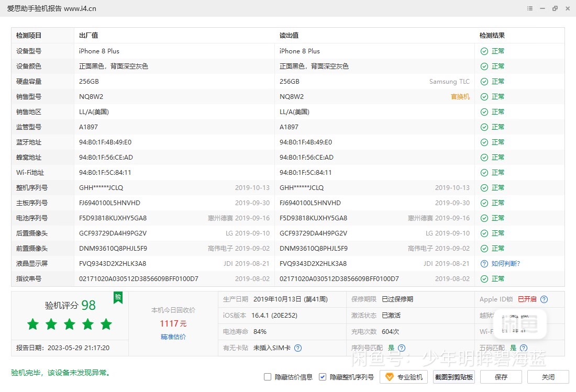Click the checkmark icon on 指纹串号 row
This screenshot has width=576, height=392.
coord(483,278)
